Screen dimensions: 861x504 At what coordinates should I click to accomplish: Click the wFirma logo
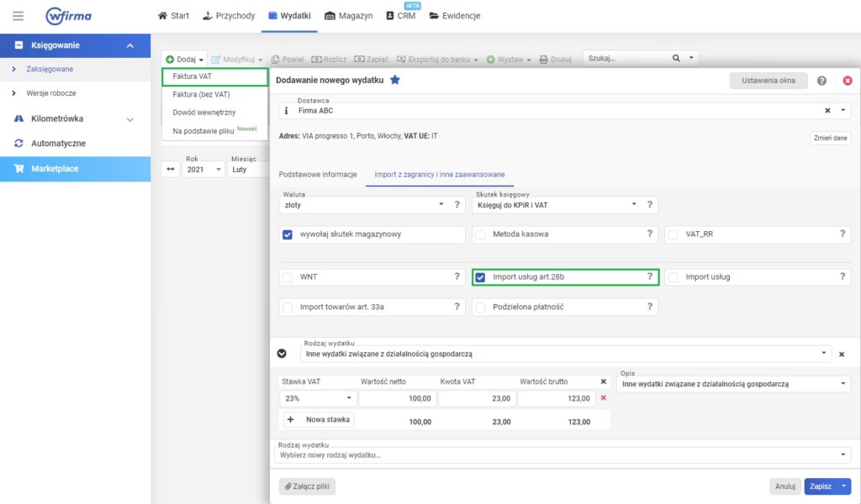pos(69,16)
